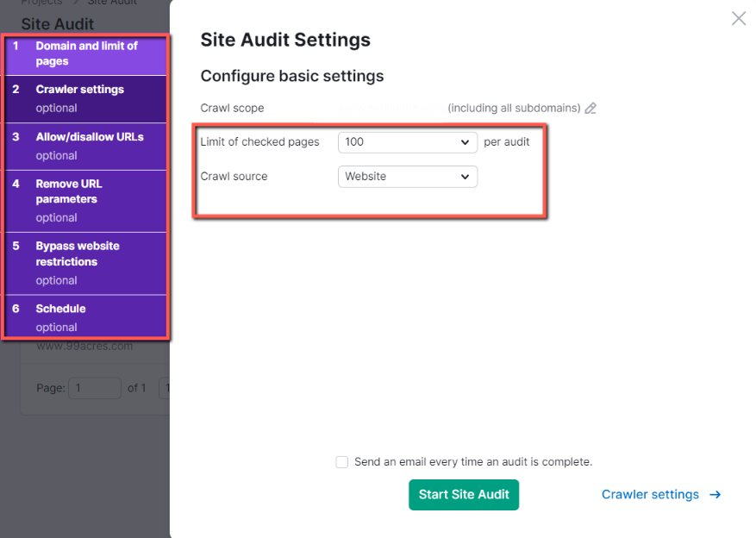Click inside the Page number input field
Image resolution: width=756 pixels, height=538 pixels.
pos(95,388)
